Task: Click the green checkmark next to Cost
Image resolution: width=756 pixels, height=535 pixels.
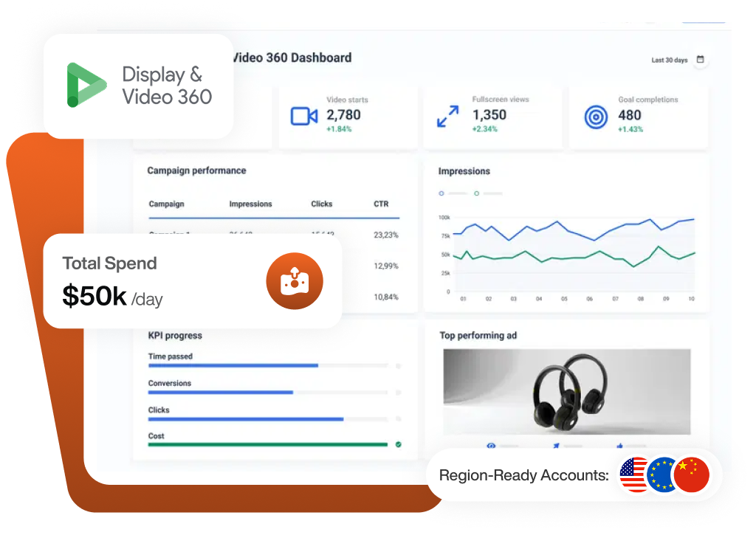Action: point(399,444)
